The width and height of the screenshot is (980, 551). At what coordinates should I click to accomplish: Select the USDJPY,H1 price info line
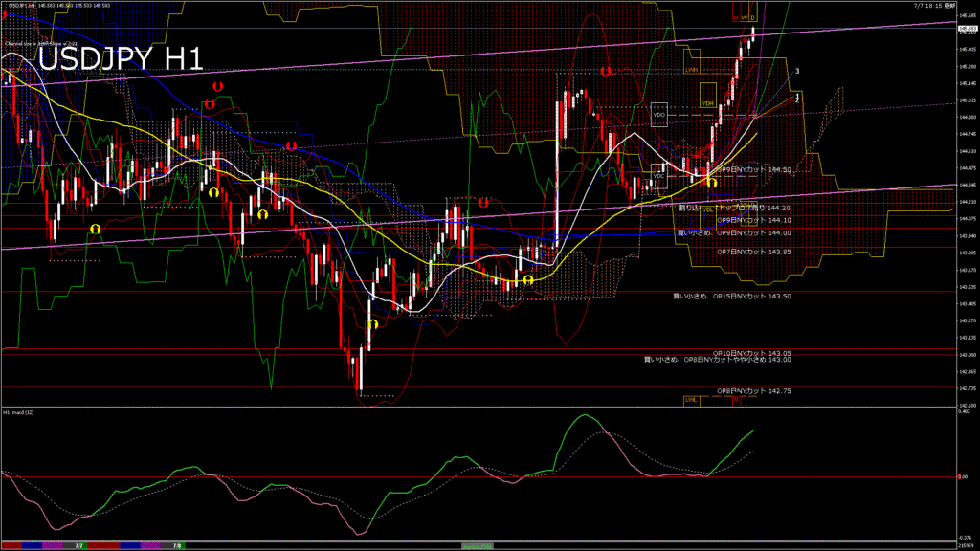(59, 6)
